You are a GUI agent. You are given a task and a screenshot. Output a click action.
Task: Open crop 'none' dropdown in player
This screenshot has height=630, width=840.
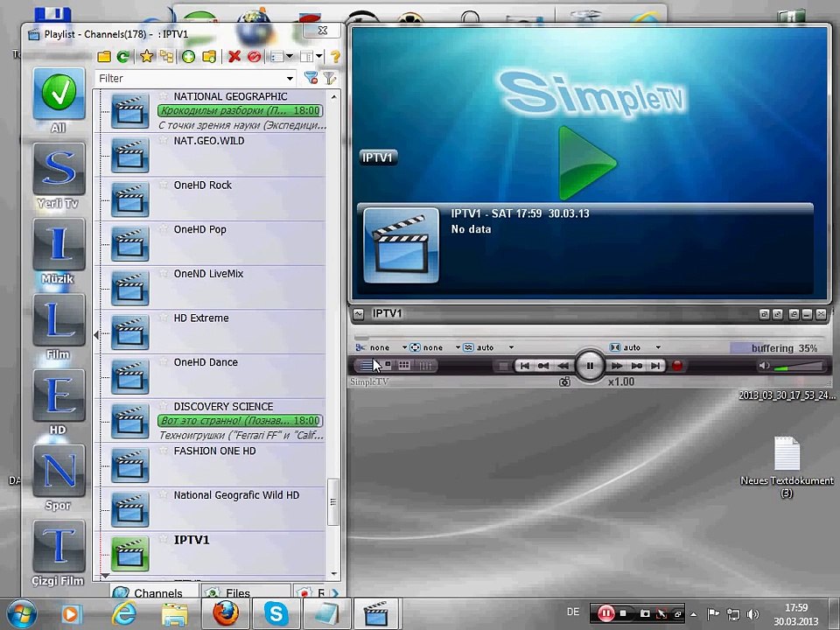click(404, 347)
